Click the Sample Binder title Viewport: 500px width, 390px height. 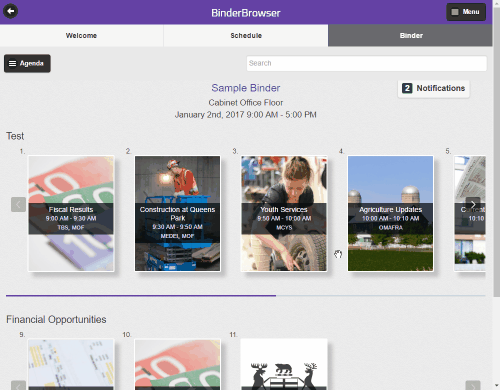(246, 88)
